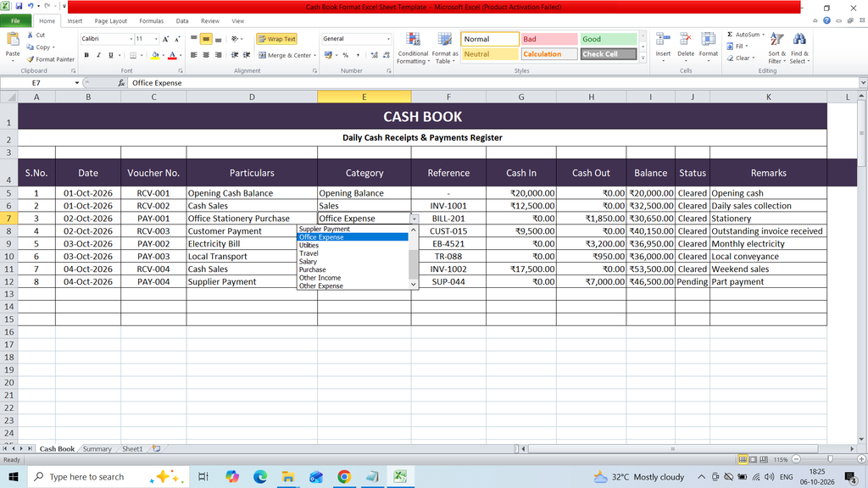Image resolution: width=868 pixels, height=488 pixels.
Task: Click the Decrease Font Size icon
Action: click(x=177, y=39)
